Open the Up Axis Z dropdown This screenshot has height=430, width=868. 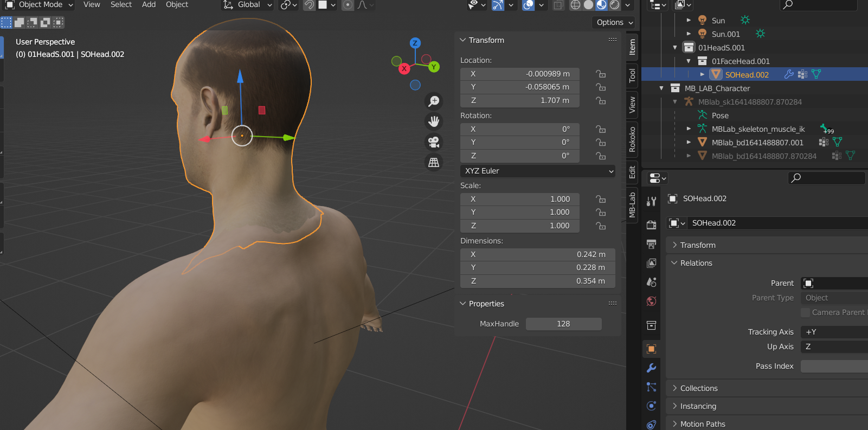pyautogui.click(x=834, y=346)
